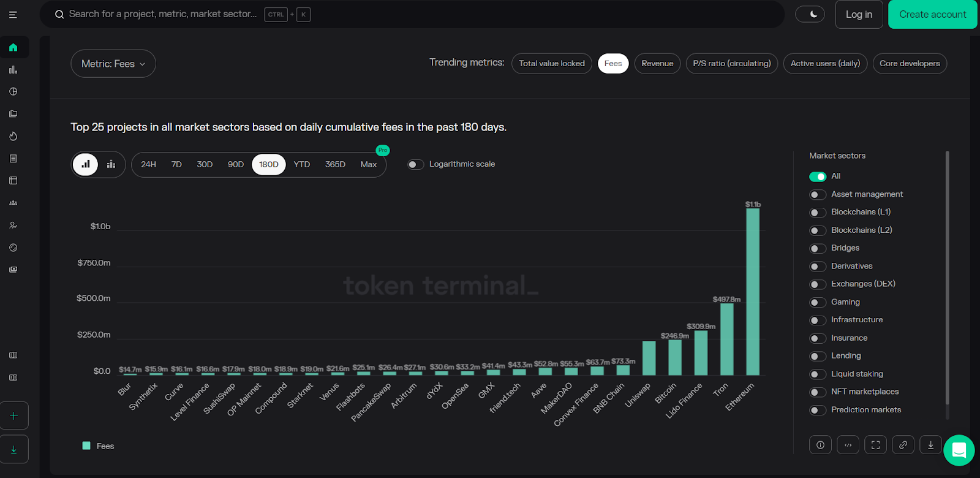The image size is (980, 478).
Task: Open the embed code icon
Action: (x=848, y=445)
